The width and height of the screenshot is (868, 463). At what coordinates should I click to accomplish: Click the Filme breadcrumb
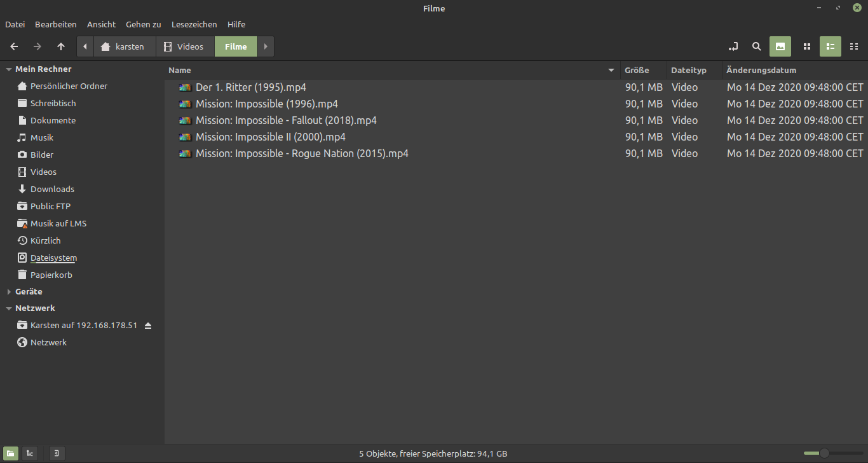click(236, 46)
